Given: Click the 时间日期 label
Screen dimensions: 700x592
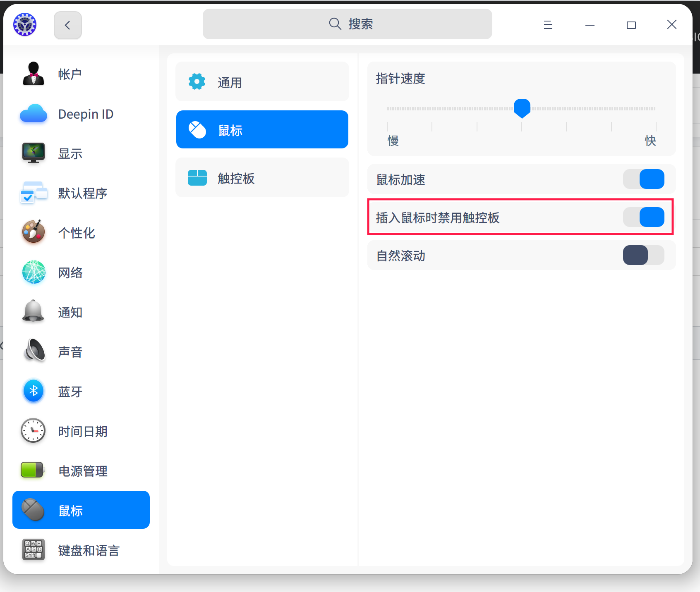Looking at the screenshot, I should [83, 432].
